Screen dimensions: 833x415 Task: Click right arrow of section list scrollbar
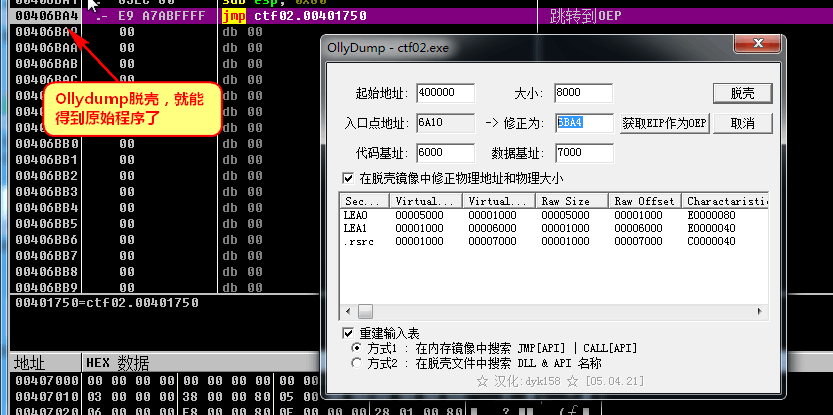pyautogui.click(x=760, y=311)
